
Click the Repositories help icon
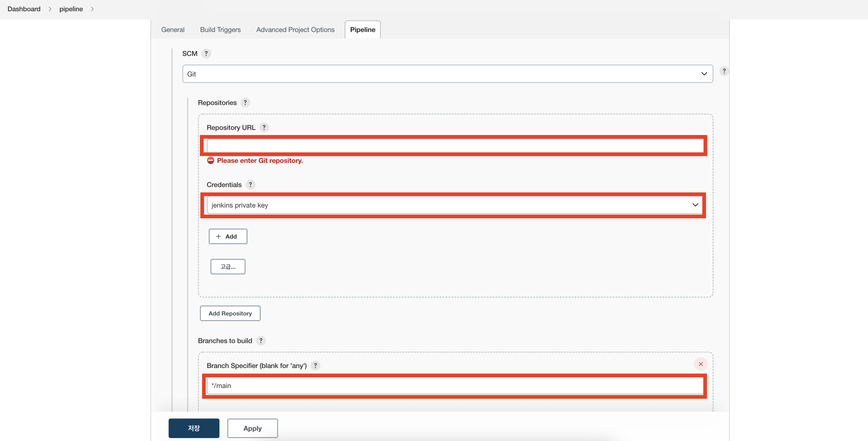tap(245, 103)
